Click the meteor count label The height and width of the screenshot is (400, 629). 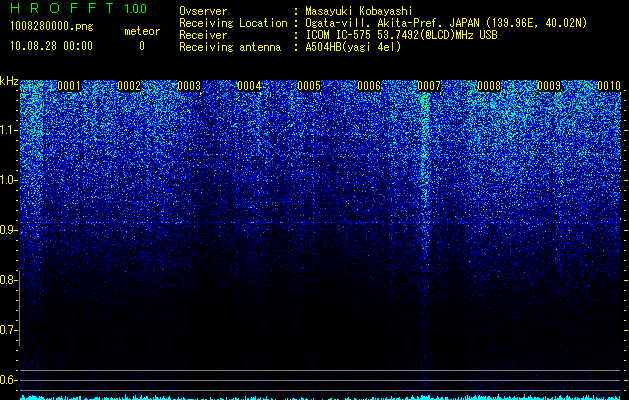(x=142, y=31)
